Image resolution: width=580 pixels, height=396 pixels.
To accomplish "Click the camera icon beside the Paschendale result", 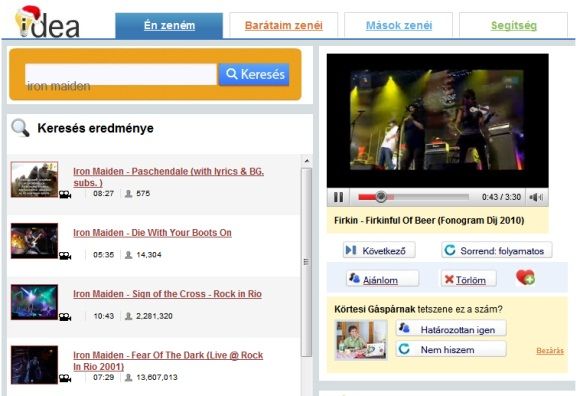I will point(65,194).
